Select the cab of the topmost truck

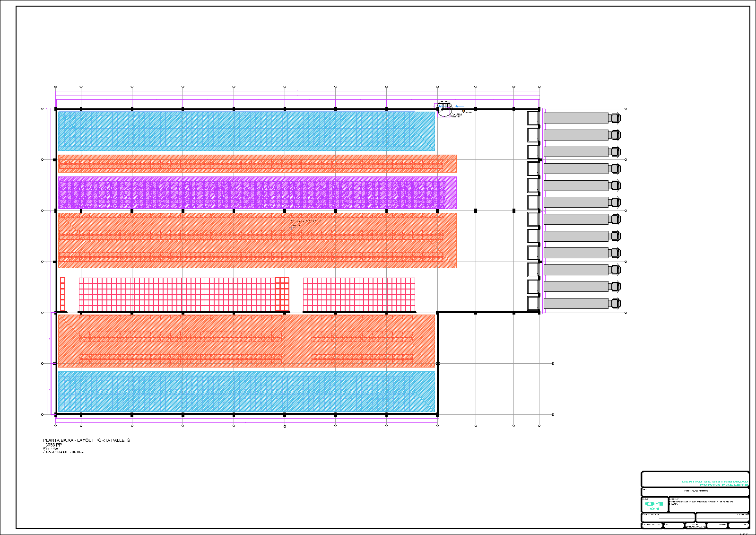coord(615,118)
